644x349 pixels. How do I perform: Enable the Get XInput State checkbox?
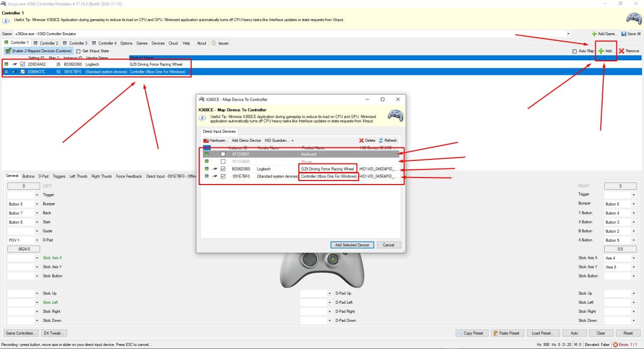pos(78,51)
